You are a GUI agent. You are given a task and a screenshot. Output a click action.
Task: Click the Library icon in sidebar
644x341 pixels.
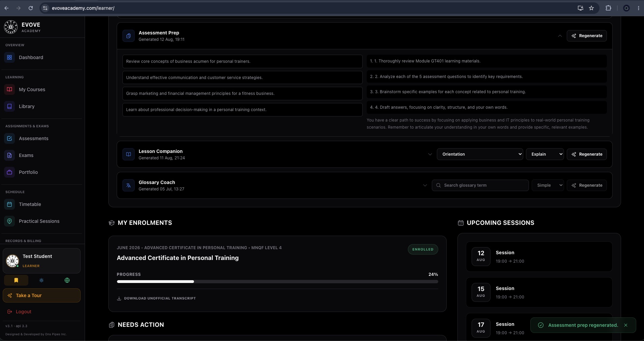[x=9, y=106]
